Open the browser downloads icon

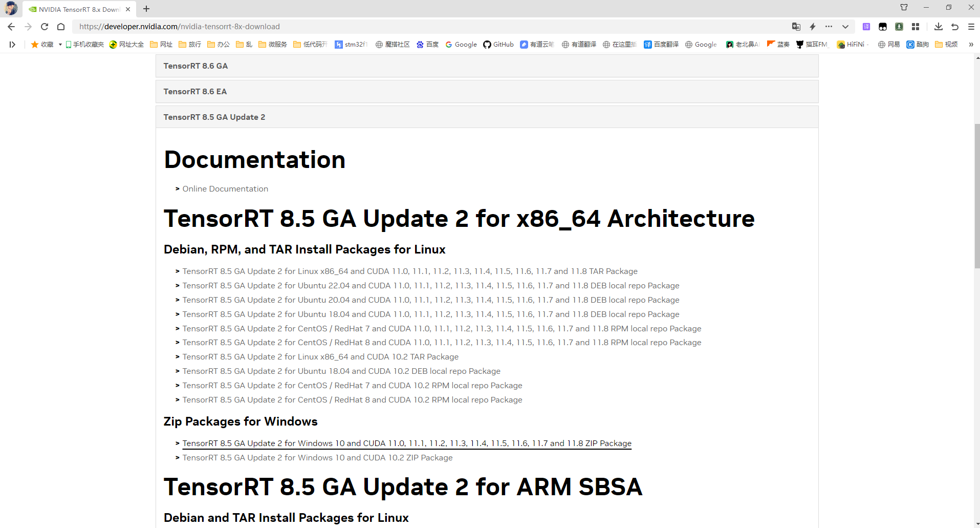[x=938, y=27]
